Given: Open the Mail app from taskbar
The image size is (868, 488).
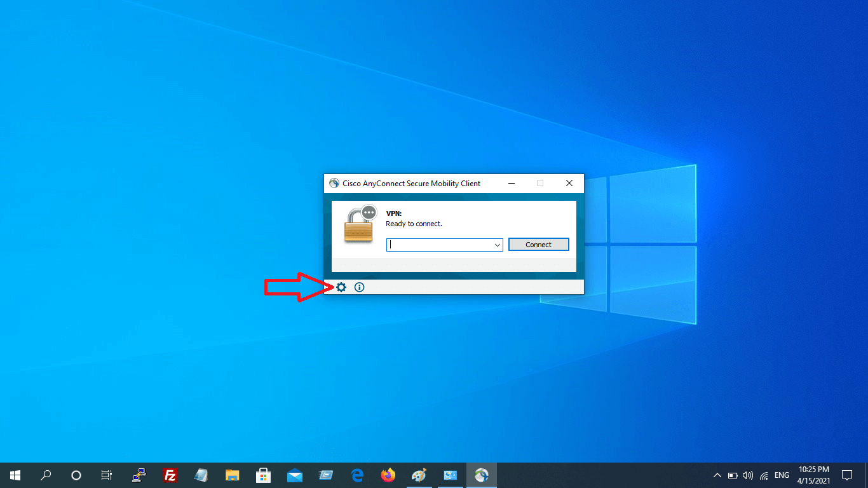Looking at the screenshot, I should 295,475.
